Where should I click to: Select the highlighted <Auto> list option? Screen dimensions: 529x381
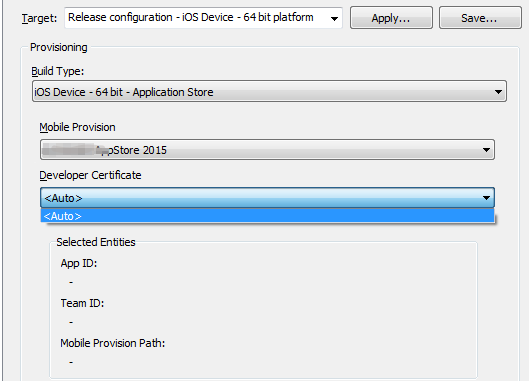tap(267, 216)
